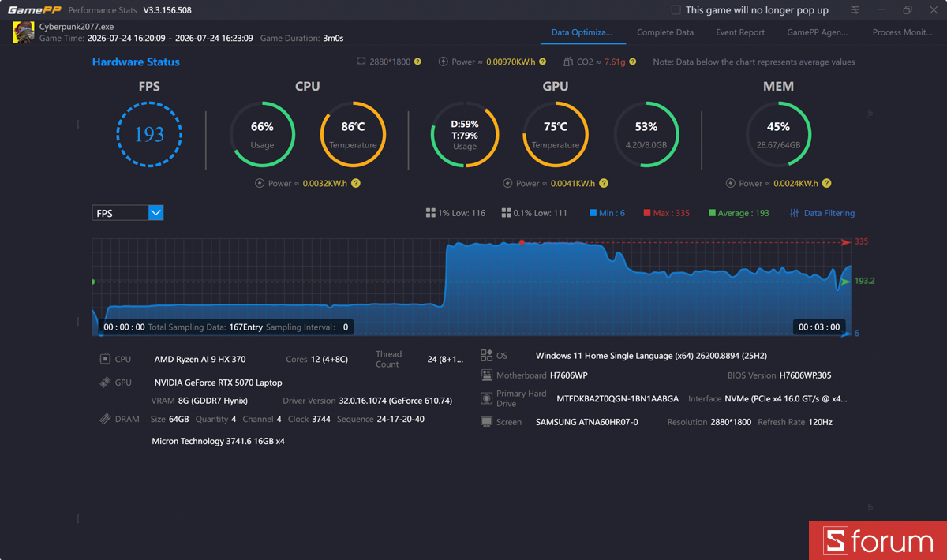Image resolution: width=947 pixels, height=560 pixels.
Task: Click the GPU 75℃ Temperature gauge
Action: coord(556,134)
